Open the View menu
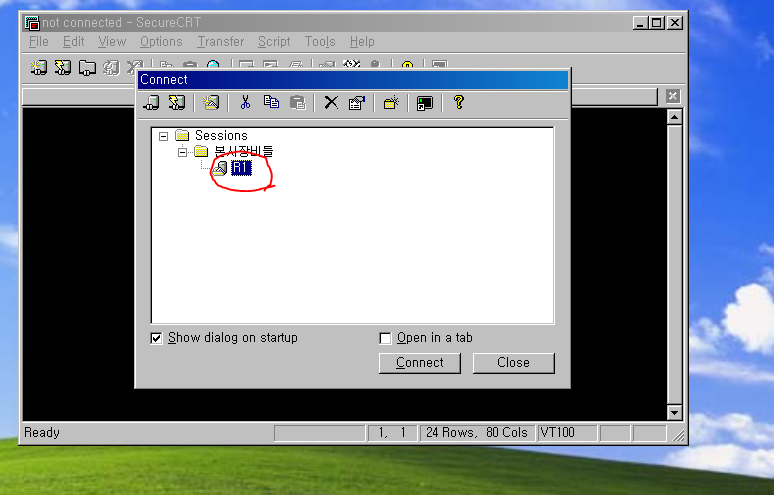The image size is (774, 495). coord(112,41)
